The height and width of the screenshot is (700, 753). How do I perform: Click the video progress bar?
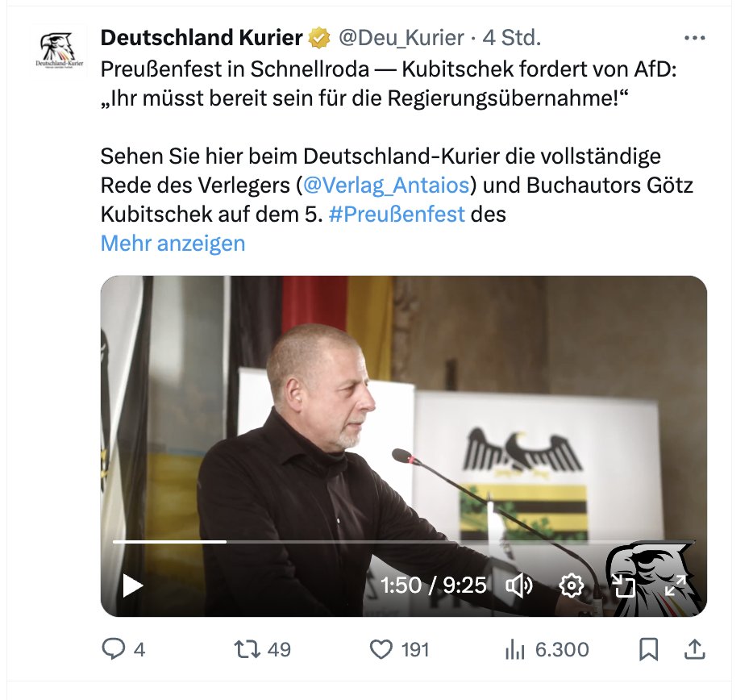(403, 541)
